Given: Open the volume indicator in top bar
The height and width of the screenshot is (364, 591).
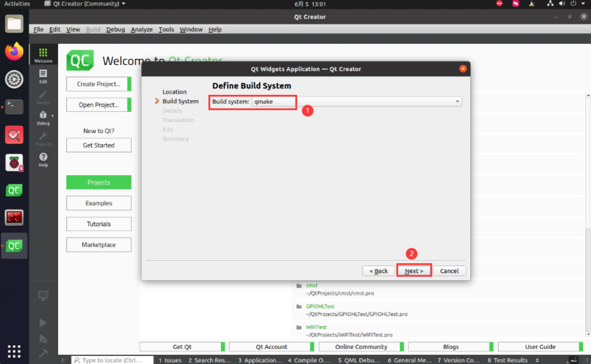Looking at the screenshot, I should tap(562, 4).
